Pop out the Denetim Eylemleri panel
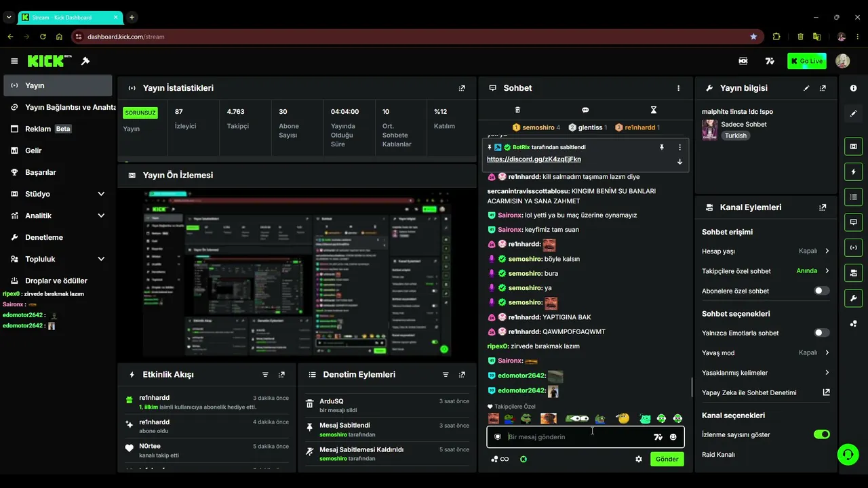Image resolution: width=868 pixels, height=488 pixels. coord(462,375)
